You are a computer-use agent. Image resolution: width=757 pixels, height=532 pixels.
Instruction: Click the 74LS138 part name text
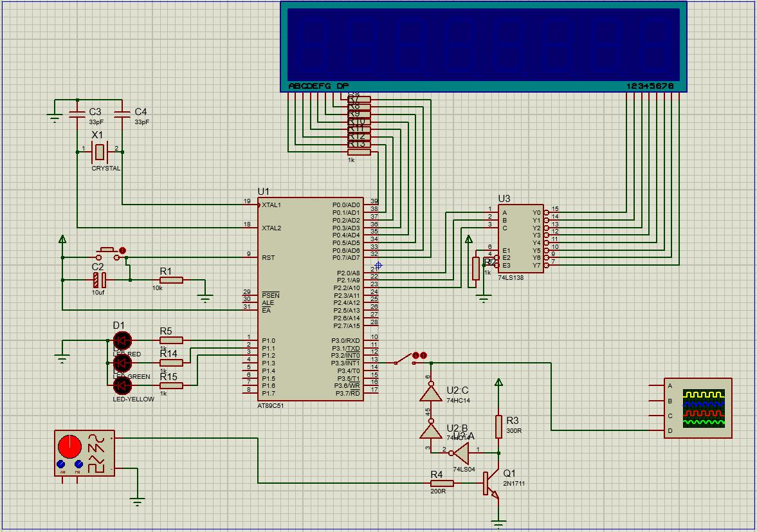(x=511, y=278)
